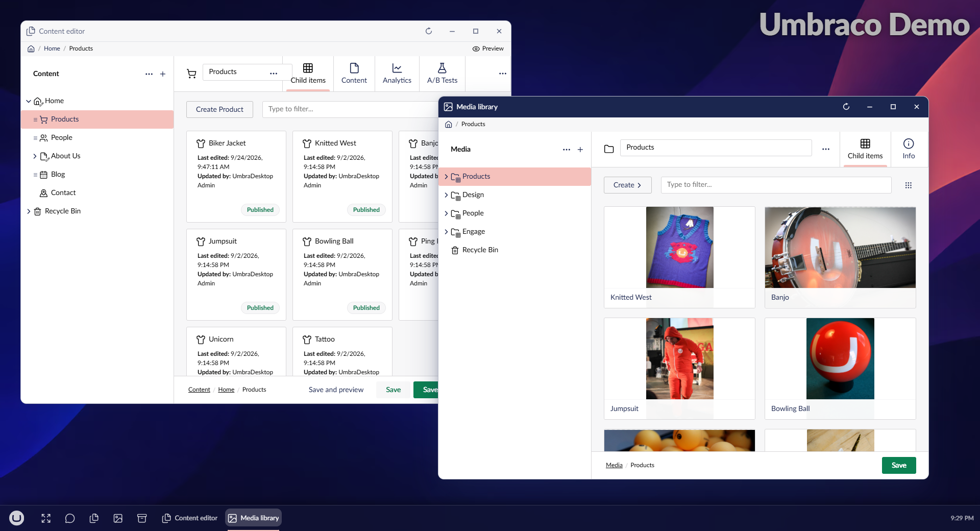Click the image icon in taskbar
The image size is (980, 531).
118,518
